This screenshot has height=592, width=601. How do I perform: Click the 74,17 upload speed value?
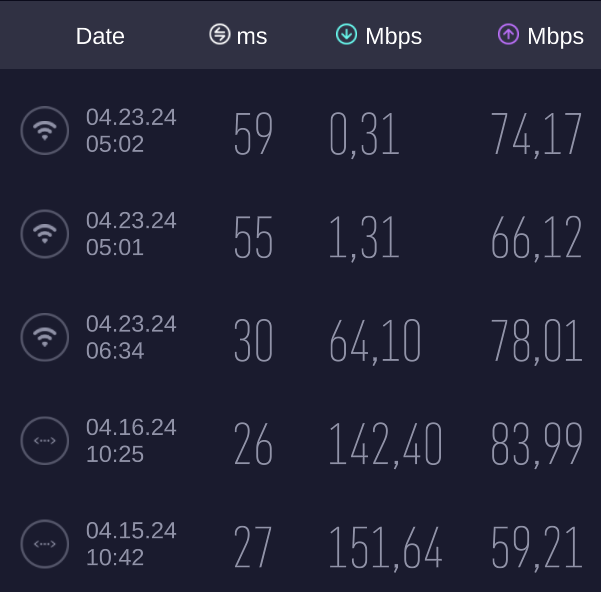pyautogui.click(x=536, y=134)
